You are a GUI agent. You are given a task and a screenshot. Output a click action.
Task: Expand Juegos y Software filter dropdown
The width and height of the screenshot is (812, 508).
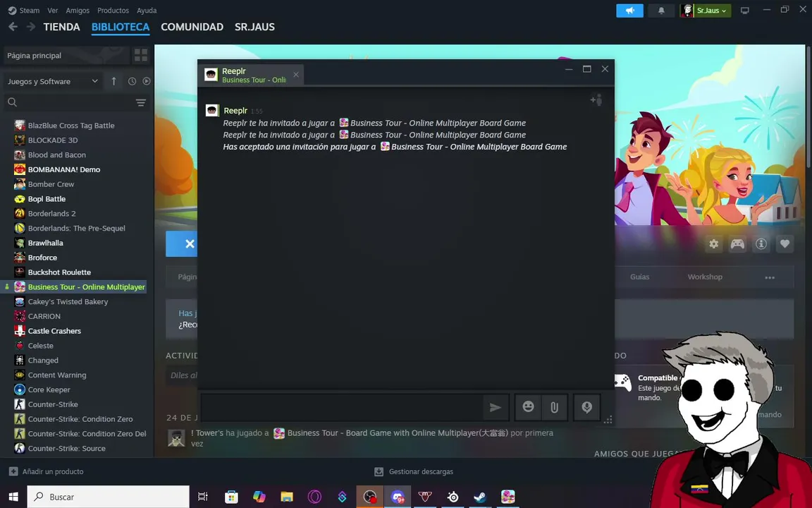click(x=52, y=81)
